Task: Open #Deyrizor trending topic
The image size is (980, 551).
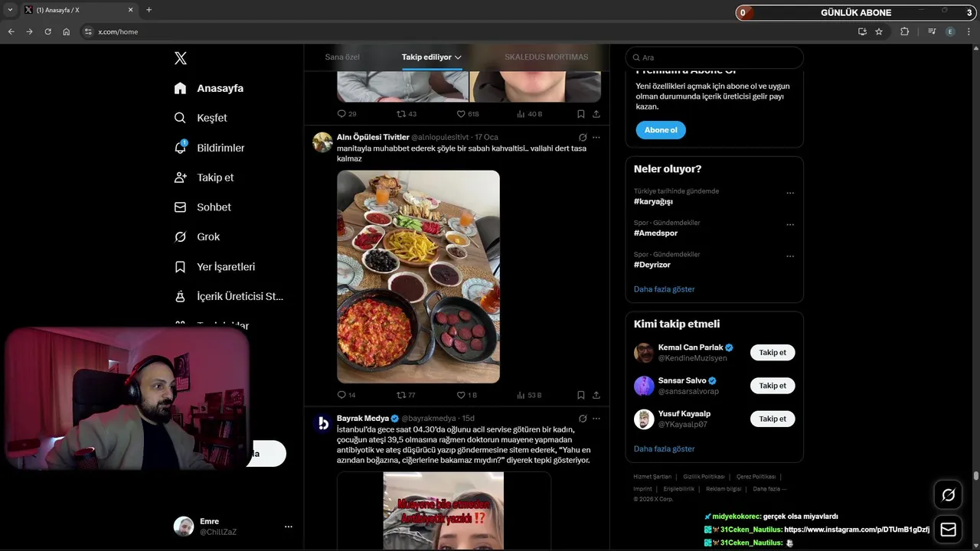Action: pyautogui.click(x=652, y=265)
